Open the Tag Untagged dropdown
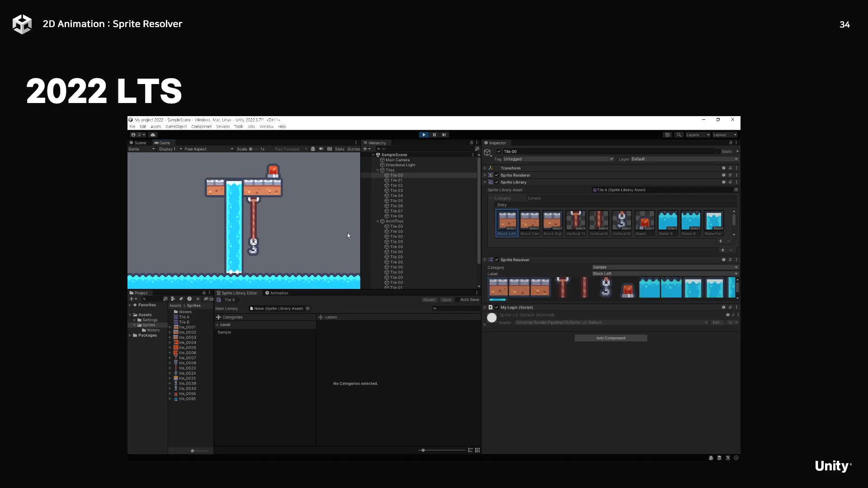The height and width of the screenshot is (488, 868). 558,159
